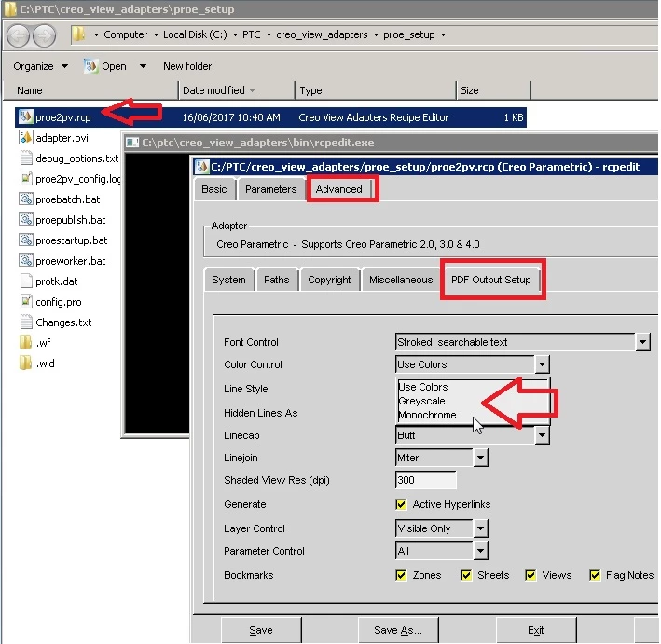This screenshot has width=661, height=644.
Task: Click protk.dat file icon
Action: pyautogui.click(x=26, y=281)
